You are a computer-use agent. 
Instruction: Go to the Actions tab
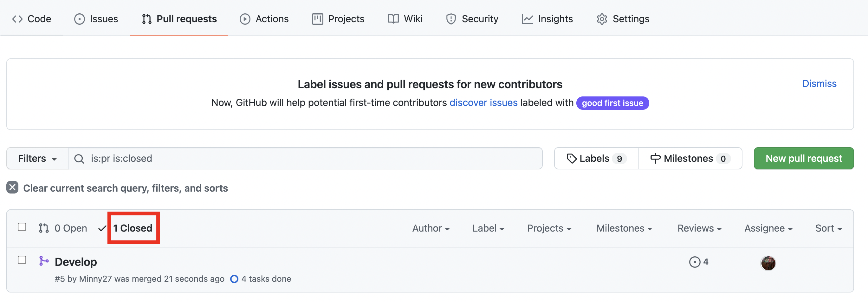264,19
